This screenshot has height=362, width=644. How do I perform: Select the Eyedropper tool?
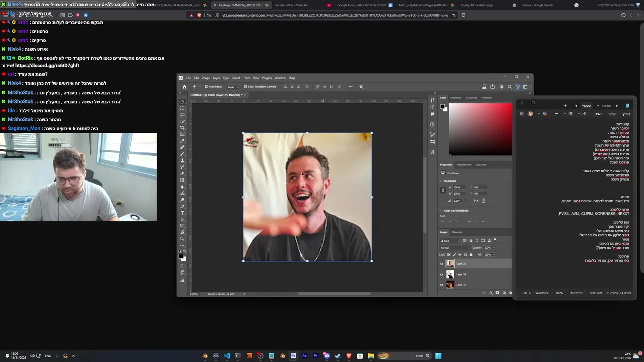[182, 141]
